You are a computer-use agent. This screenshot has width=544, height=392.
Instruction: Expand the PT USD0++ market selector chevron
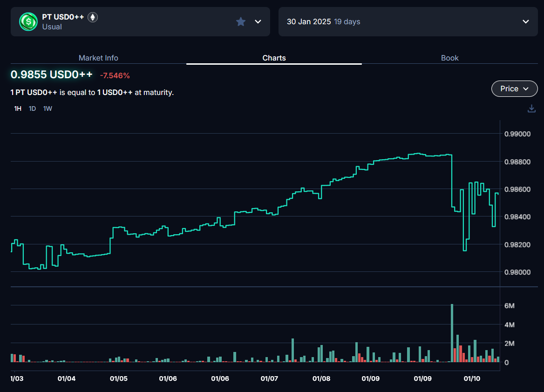pyautogui.click(x=258, y=21)
